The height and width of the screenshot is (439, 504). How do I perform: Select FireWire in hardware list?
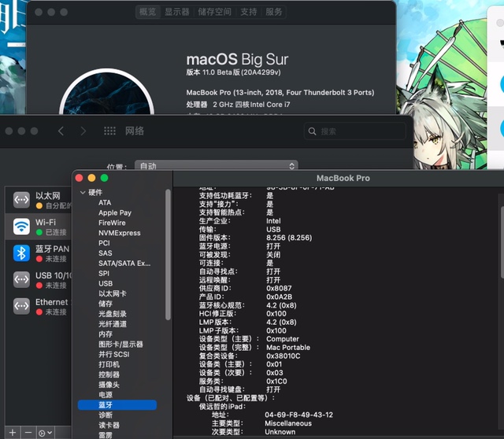(x=112, y=223)
